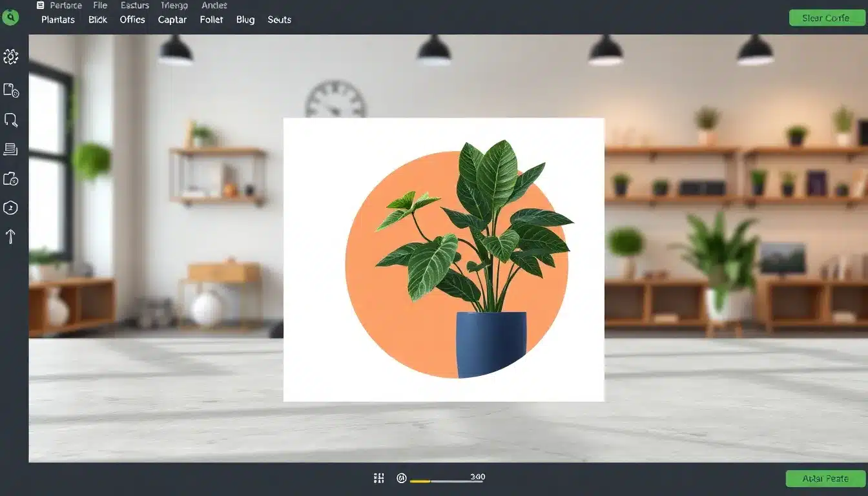Open the File menu

(x=100, y=5)
